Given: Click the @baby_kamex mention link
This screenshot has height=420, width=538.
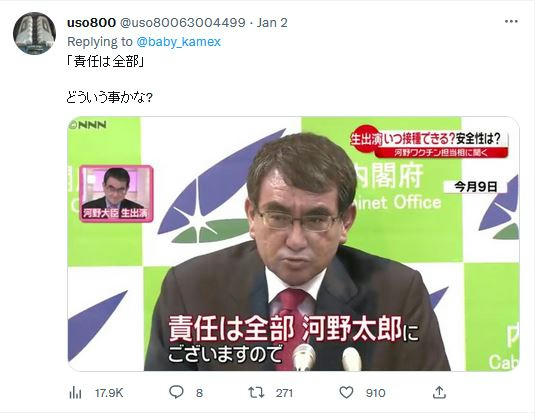Looking at the screenshot, I should 178,42.
